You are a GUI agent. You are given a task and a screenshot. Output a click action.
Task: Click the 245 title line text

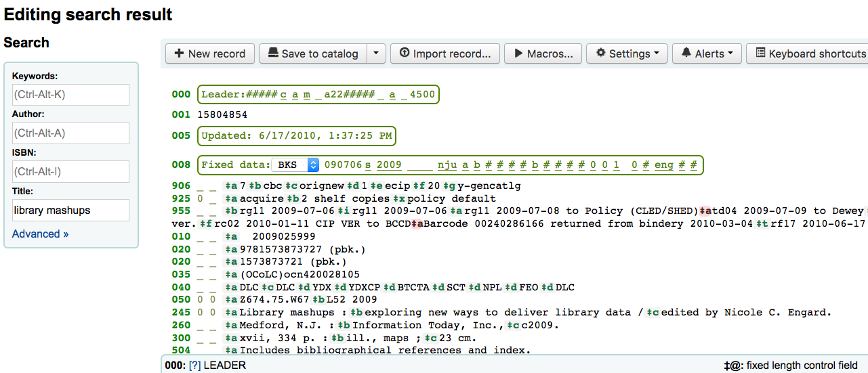coord(529,313)
